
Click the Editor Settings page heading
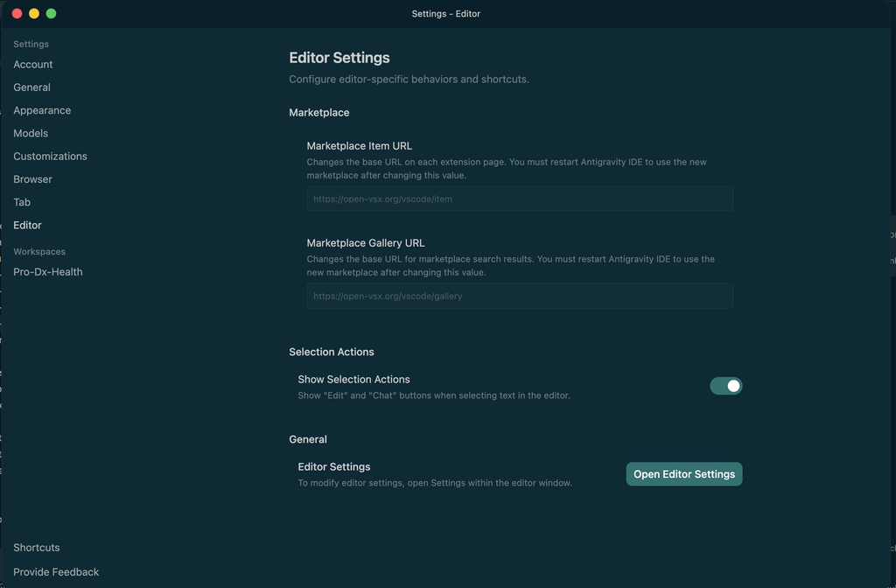(x=339, y=58)
